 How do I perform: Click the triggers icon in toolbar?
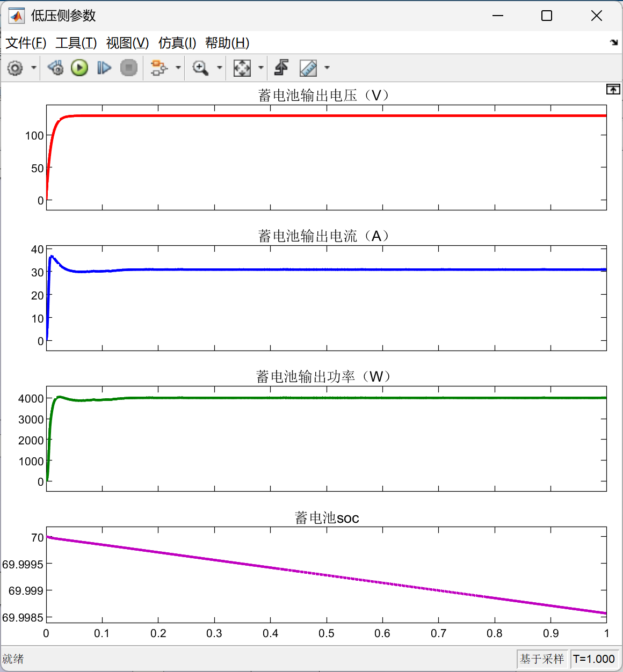coord(282,68)
